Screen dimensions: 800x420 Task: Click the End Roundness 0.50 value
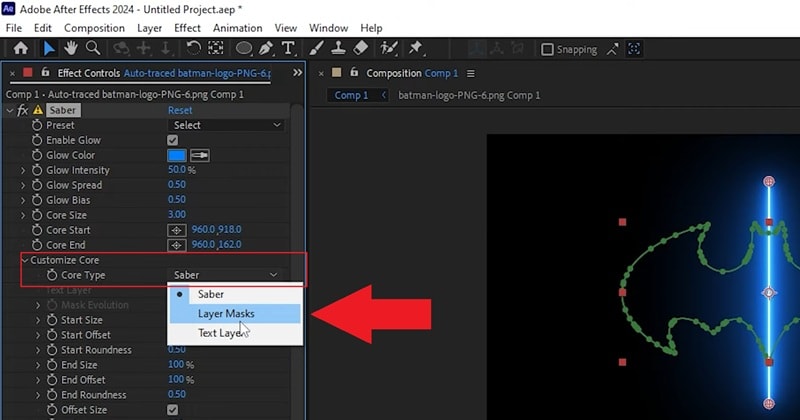(x=177, y=394)
